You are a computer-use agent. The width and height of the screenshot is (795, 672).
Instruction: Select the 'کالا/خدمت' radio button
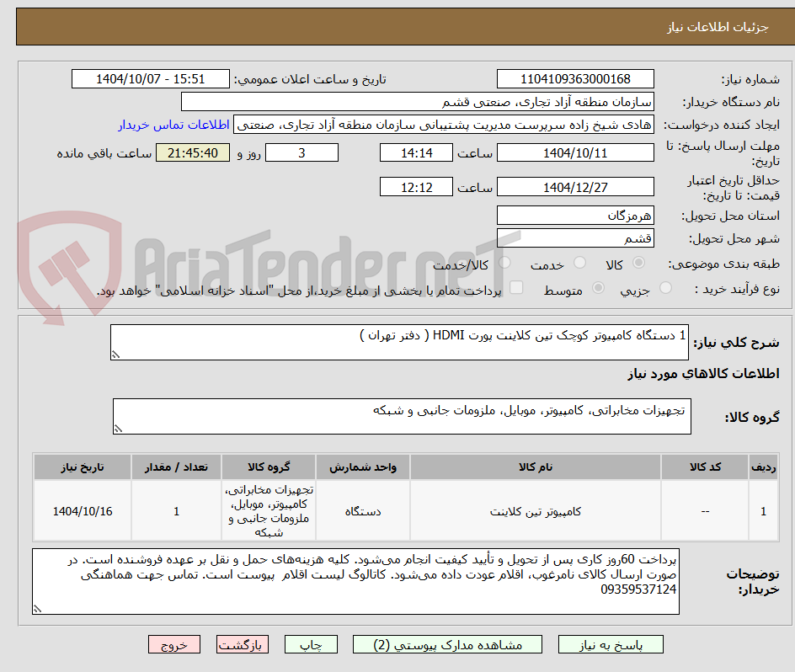(504, 263)
